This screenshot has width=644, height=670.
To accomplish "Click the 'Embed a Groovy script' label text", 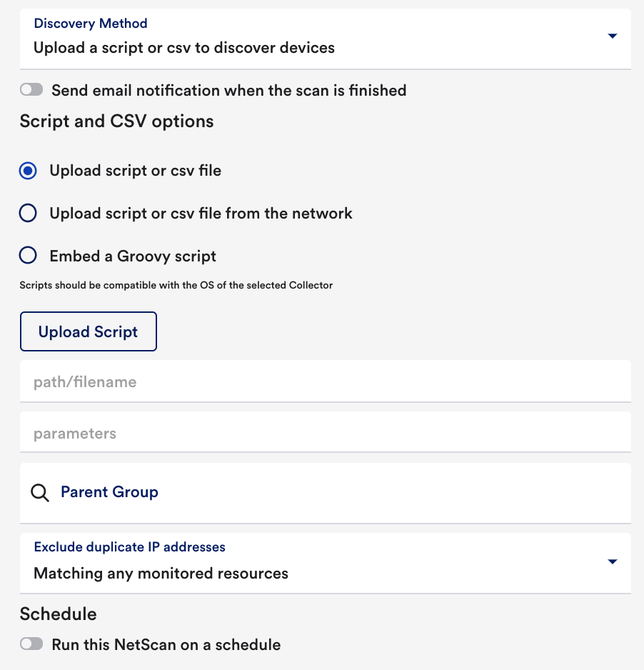I will [133, 256].
